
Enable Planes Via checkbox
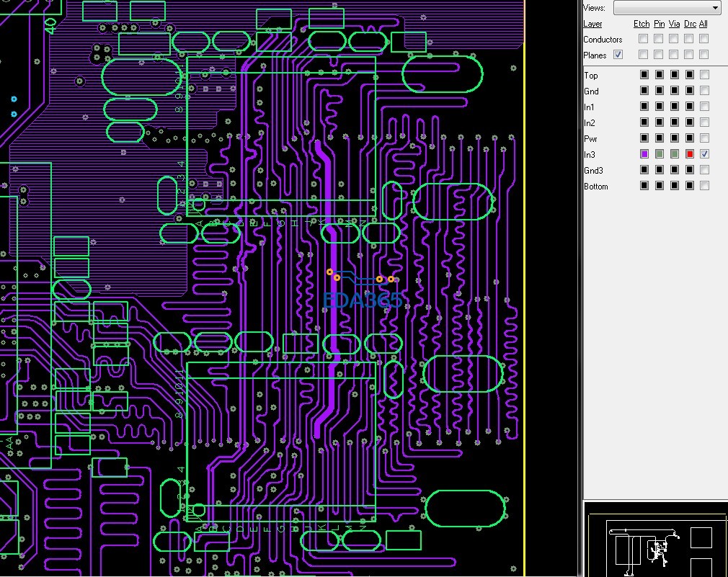(x=674, y=54)
